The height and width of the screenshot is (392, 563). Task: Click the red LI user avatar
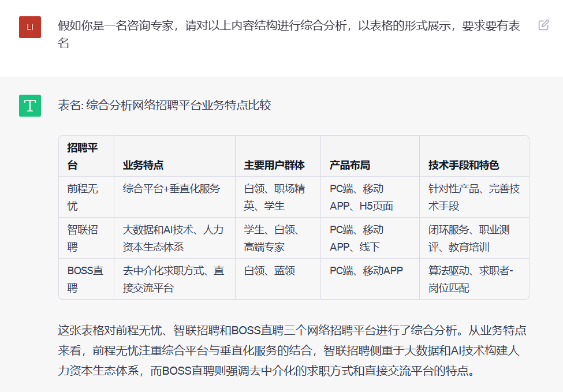[x=30, y=27]
